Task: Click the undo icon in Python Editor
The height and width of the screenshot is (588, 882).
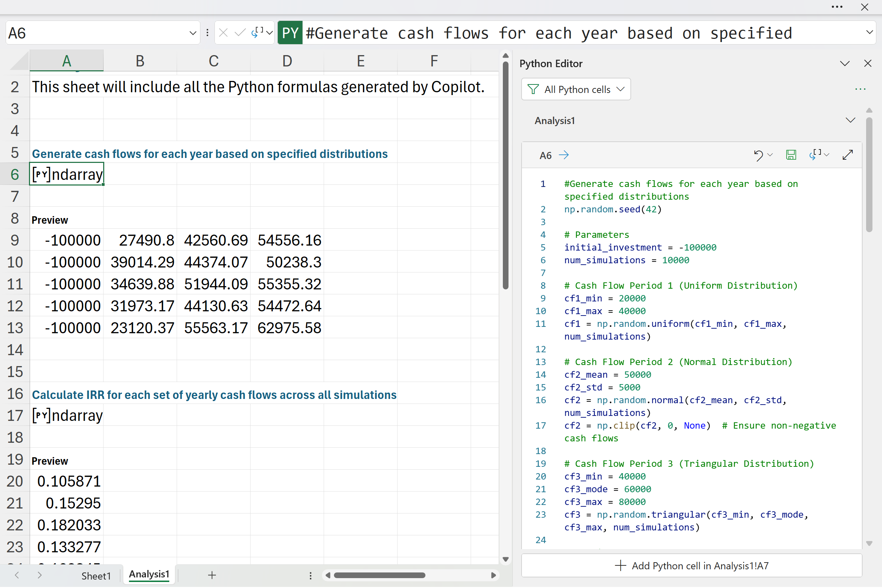Action: coord(758,155)
